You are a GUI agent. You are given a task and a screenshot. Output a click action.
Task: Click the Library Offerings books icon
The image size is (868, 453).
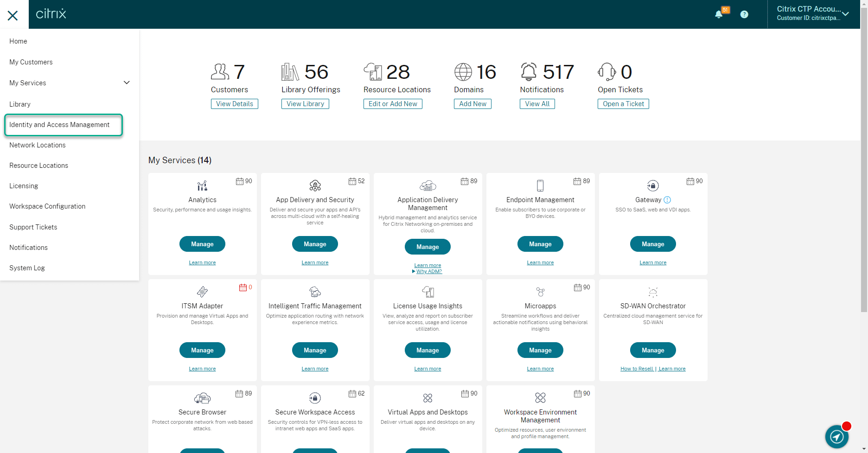coord(290,72)
